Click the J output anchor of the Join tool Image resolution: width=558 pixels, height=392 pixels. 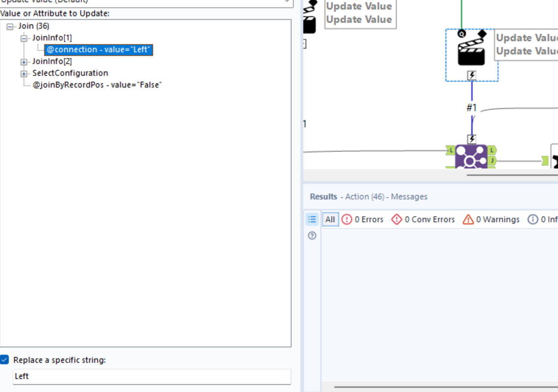tap(492, 160)
